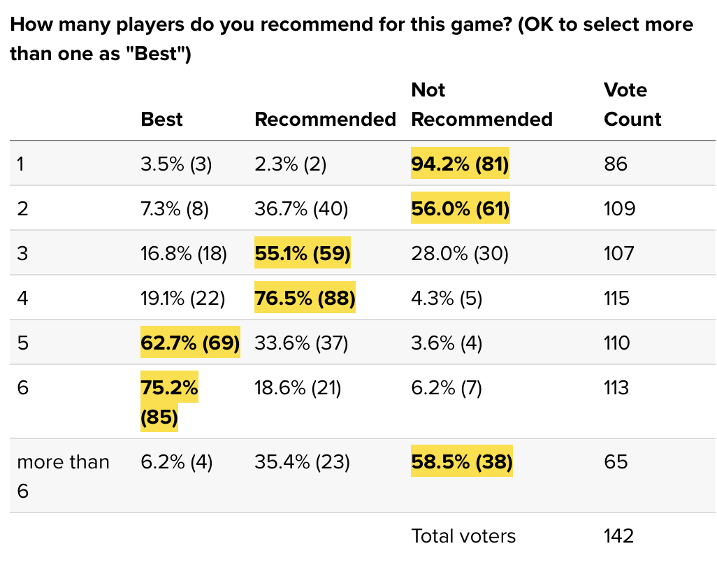Click 28.0% (30) in the 3-player row
717x588 pixels.
tap(460, 253)
